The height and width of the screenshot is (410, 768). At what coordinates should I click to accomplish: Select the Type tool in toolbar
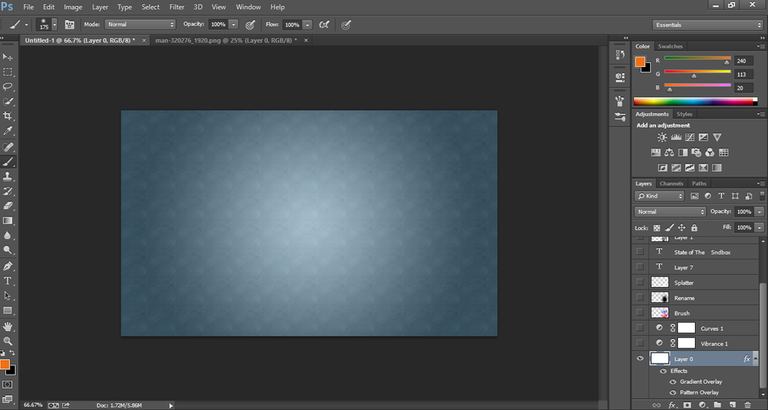coord(8,281)
